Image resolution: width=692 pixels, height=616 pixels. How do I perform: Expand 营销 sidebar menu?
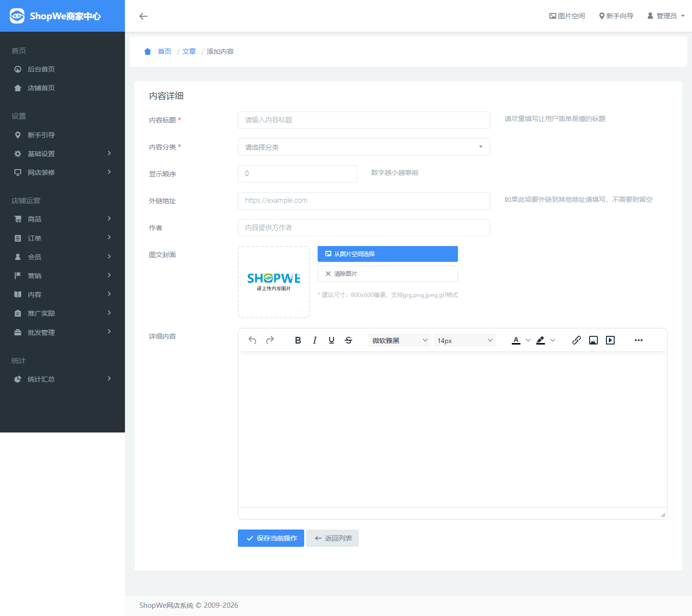(x=62, y=276)
